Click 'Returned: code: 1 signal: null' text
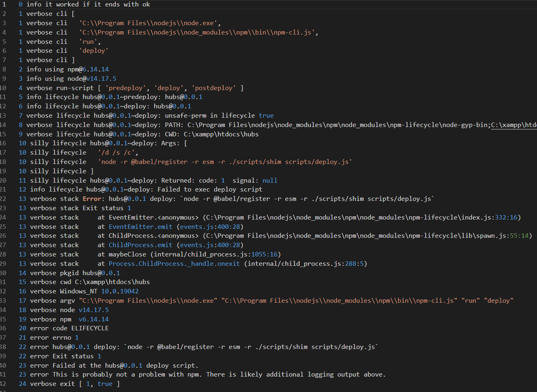Screen dimensions: 537x392 coord(219,181)
